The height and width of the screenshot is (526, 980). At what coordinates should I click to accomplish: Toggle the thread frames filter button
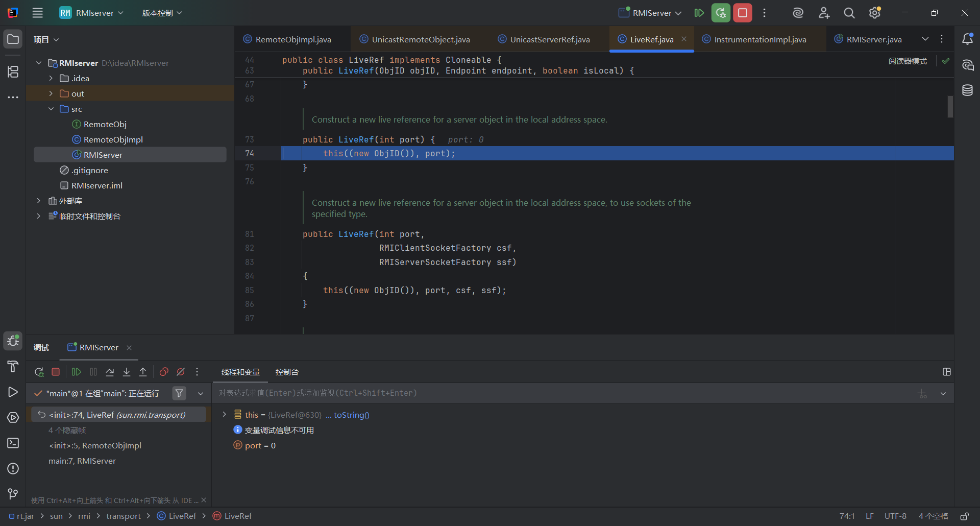tap(179, 393)
